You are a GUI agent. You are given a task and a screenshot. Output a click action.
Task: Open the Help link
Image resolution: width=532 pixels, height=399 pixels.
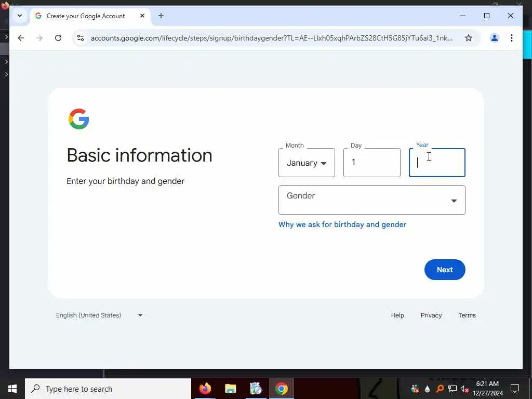pos(397,315)
